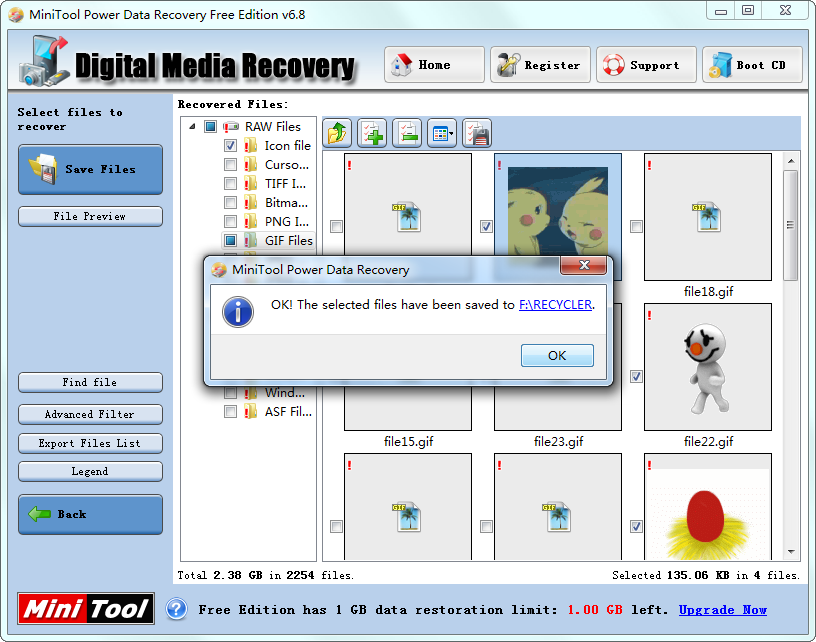Click Export Files List button
The height and width of the screenshot is (642, 816).
[91, 443]
